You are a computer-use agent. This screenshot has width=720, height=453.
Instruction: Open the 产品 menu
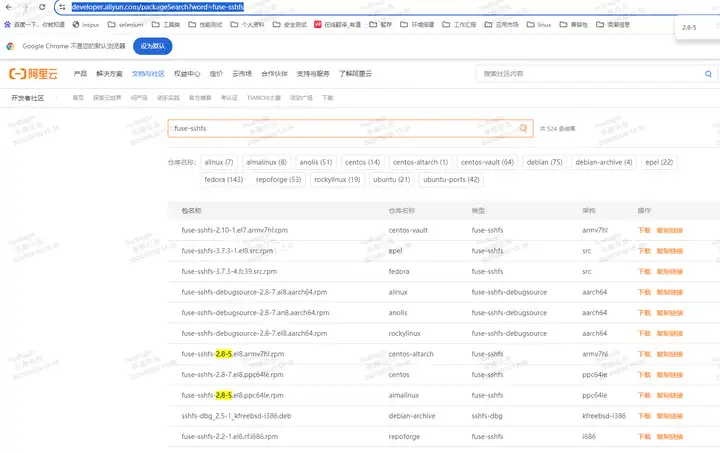point(80,73)
